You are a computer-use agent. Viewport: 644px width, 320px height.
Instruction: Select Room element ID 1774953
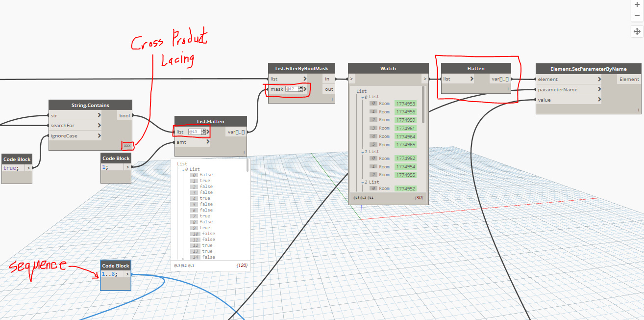[x=405, y=104]
